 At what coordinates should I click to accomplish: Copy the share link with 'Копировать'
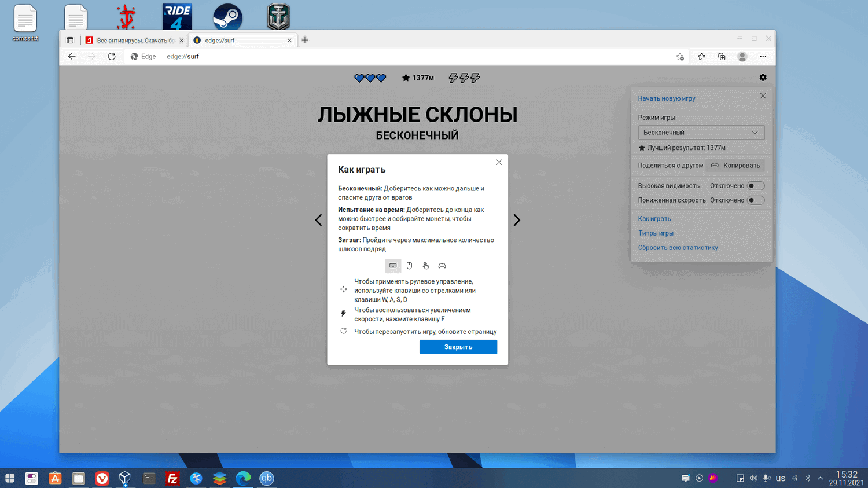tap(735, 166)
